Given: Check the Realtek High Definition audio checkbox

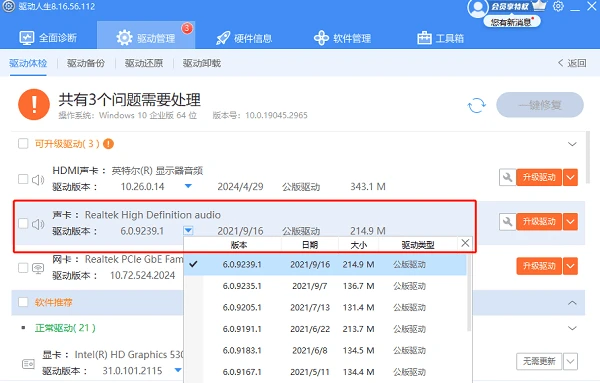Looking at the screenshot, I should 23,223.
